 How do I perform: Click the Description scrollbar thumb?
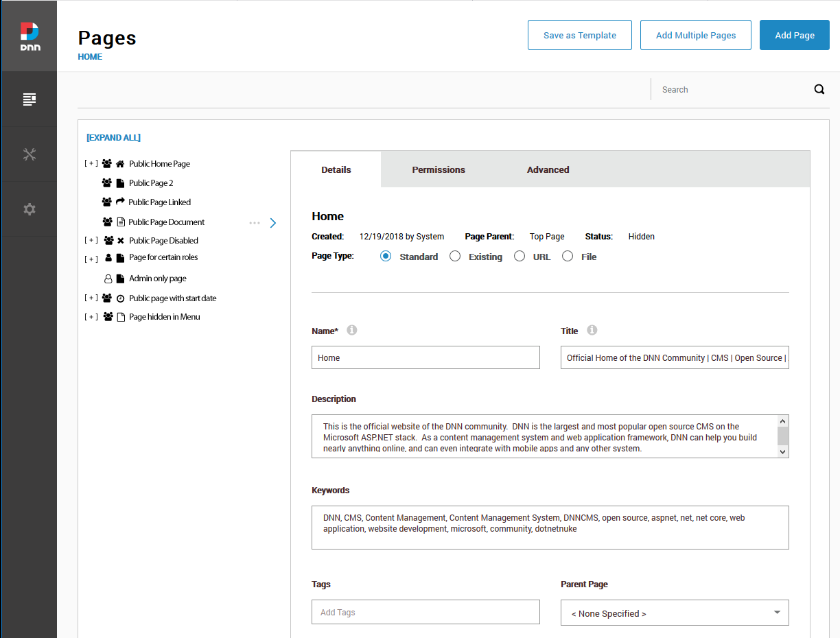click(x=782, y=436)
